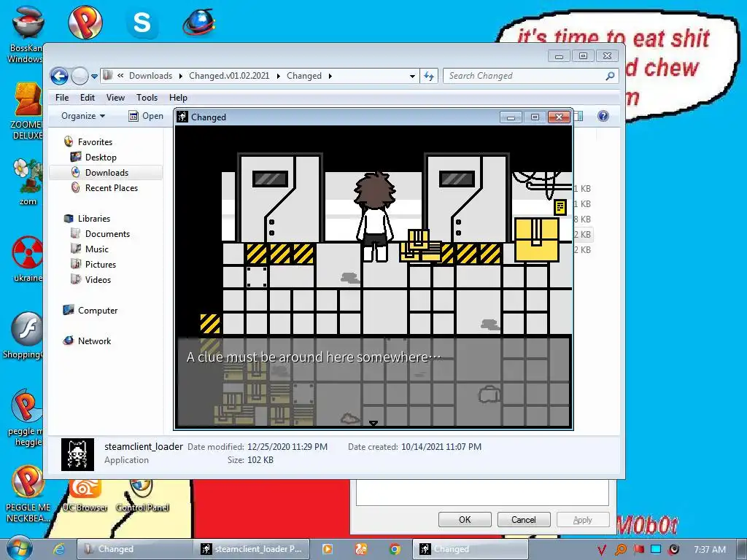Viewport: 747px width, 560px height.
Task: Expand arrow after Downloads breadcrumb
Action: [x=181, y=76]
